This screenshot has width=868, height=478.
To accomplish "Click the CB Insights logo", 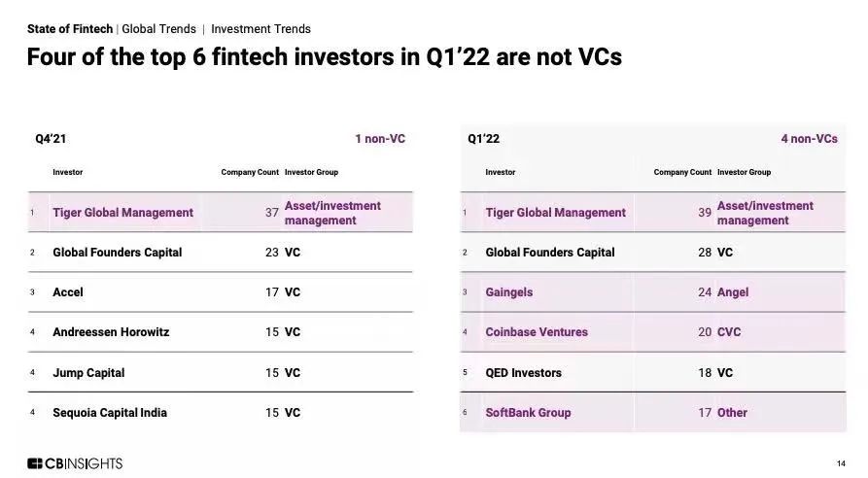I will click(75, 463).
